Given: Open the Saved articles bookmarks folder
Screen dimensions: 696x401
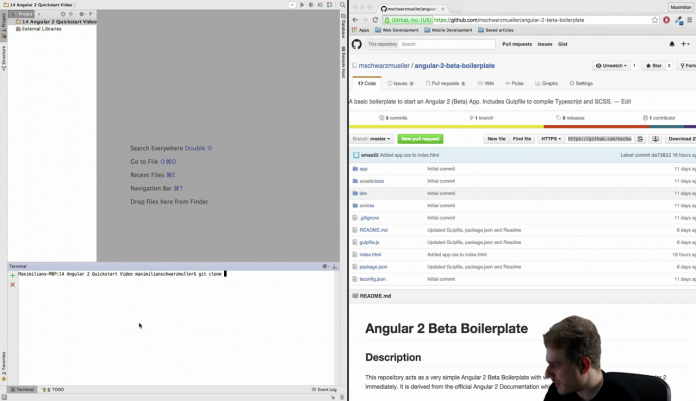Looking at the screenshot, I should tap(496, 30).
